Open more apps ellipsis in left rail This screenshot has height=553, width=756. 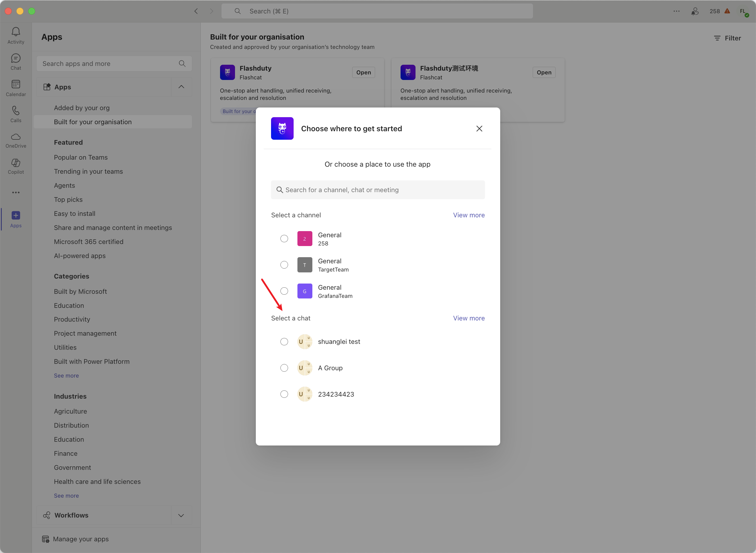16,192
